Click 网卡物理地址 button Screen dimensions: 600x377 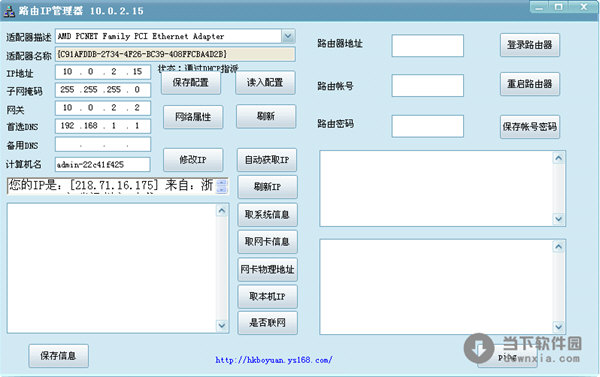click(267, 269)
